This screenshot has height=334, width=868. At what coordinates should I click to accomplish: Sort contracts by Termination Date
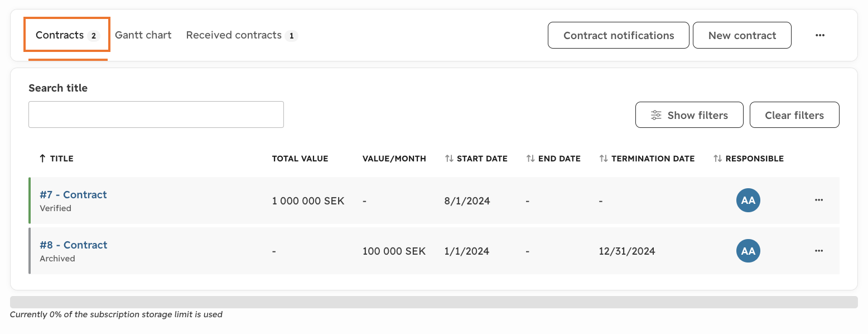(647, 159)
